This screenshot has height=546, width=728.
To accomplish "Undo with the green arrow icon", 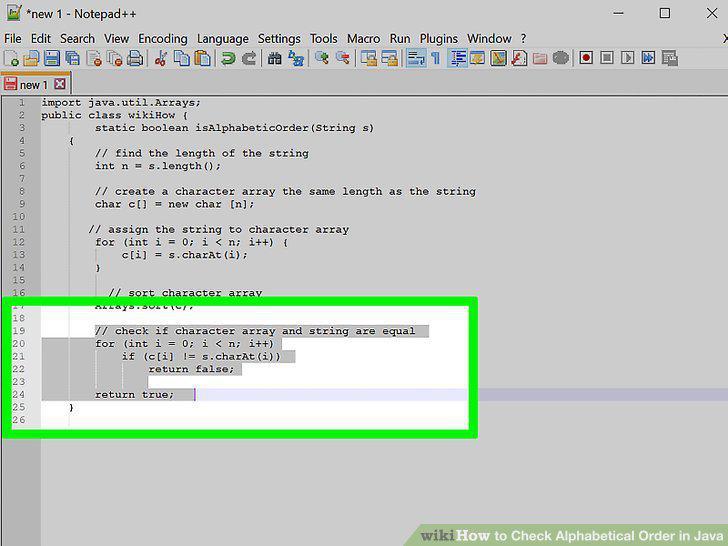I will [x=228, y=58].
